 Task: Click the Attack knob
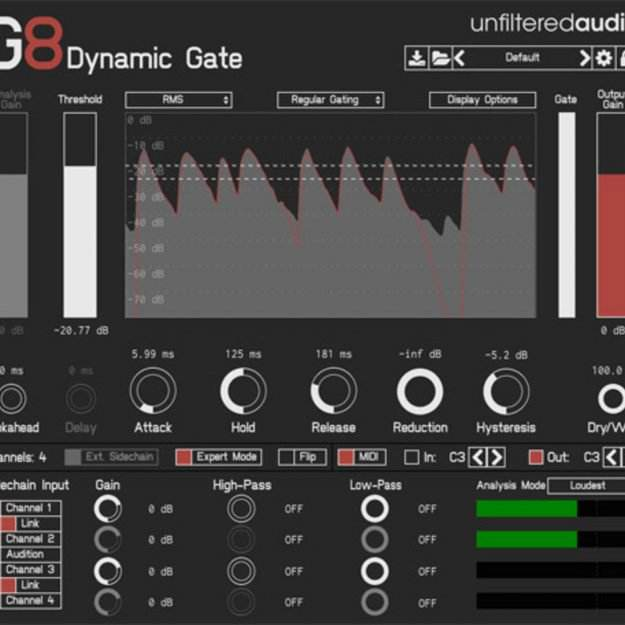[x=153, y=391]
